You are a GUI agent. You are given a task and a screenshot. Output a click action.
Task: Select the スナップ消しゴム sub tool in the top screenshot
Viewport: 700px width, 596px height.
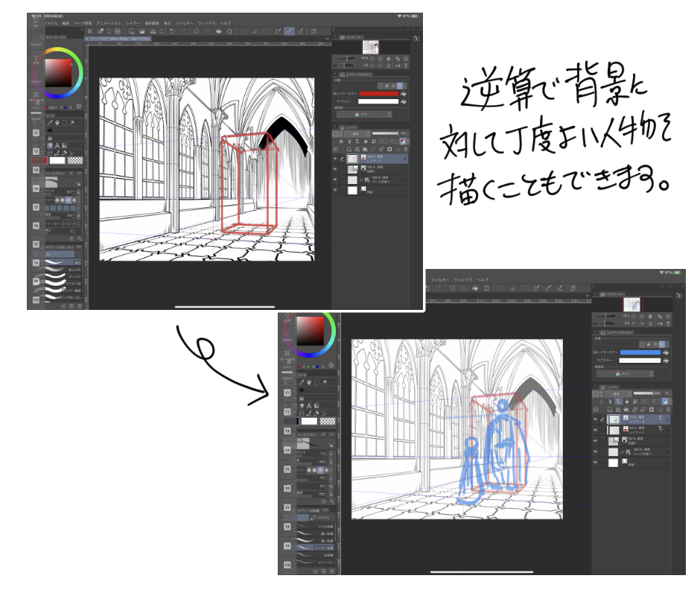point(63,297)
